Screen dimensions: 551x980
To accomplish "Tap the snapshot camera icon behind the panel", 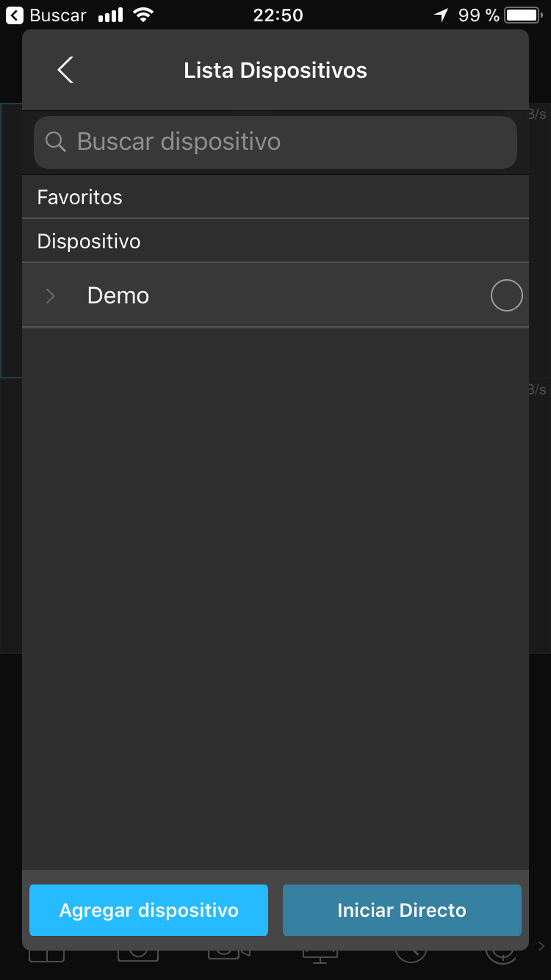I will click(x=138, y=955).
